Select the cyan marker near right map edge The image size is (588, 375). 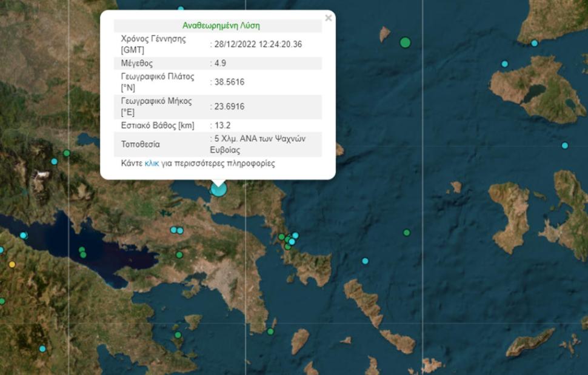pos(564,145)
